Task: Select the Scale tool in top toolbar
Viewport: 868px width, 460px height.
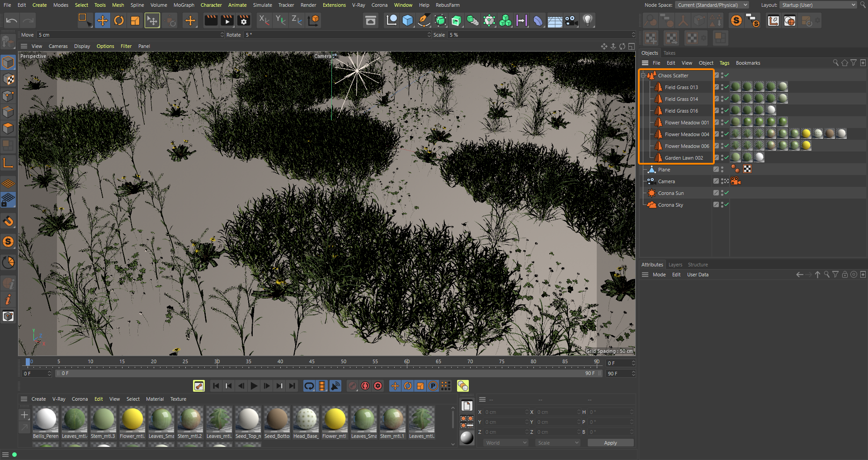Action: click(135, 20)
